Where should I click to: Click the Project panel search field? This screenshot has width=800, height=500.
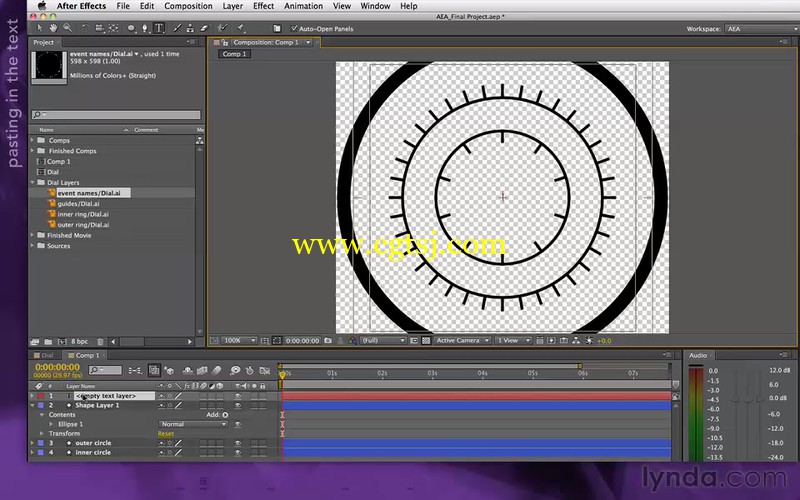click(116, 115)
